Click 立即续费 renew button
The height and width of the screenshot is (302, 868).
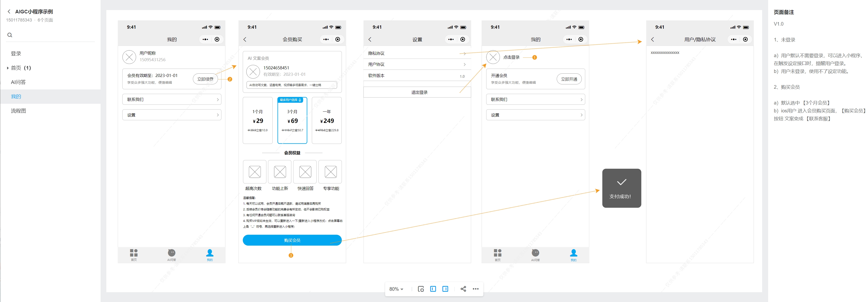205,79
